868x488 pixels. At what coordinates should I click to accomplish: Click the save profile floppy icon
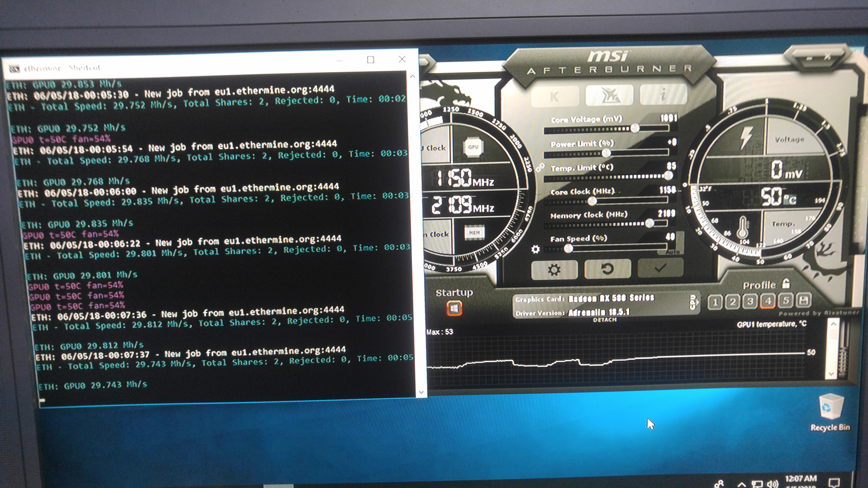pos(804,300)
